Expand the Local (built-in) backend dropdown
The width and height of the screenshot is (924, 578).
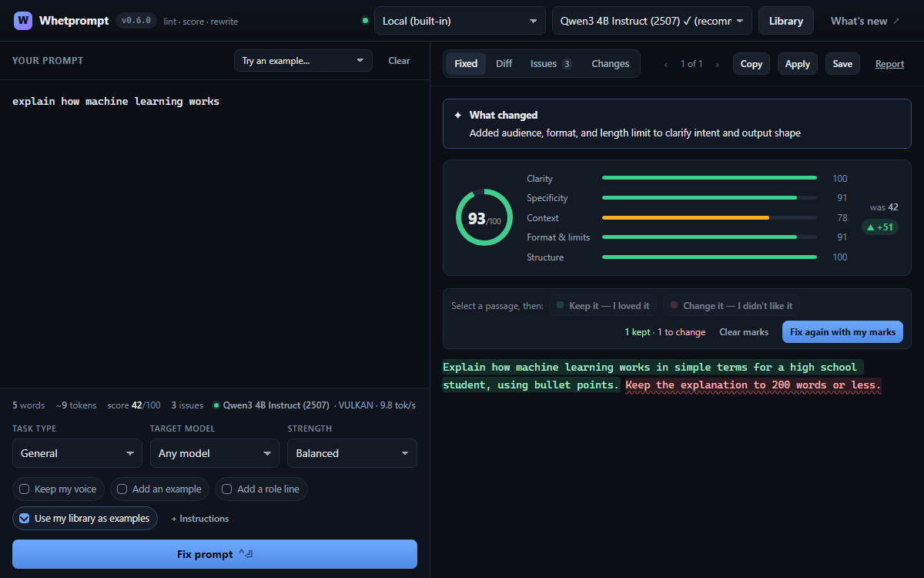[x=460, y=21]
